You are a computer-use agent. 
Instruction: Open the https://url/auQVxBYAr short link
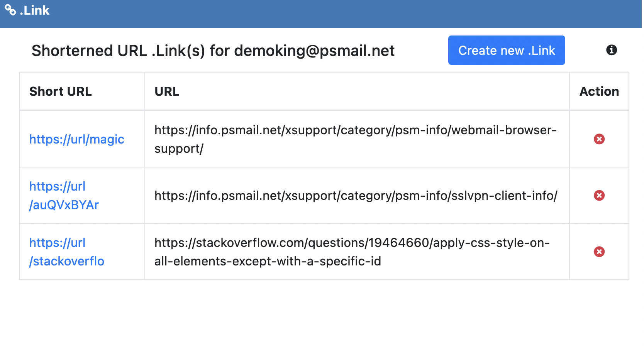[x=64, y=196]
